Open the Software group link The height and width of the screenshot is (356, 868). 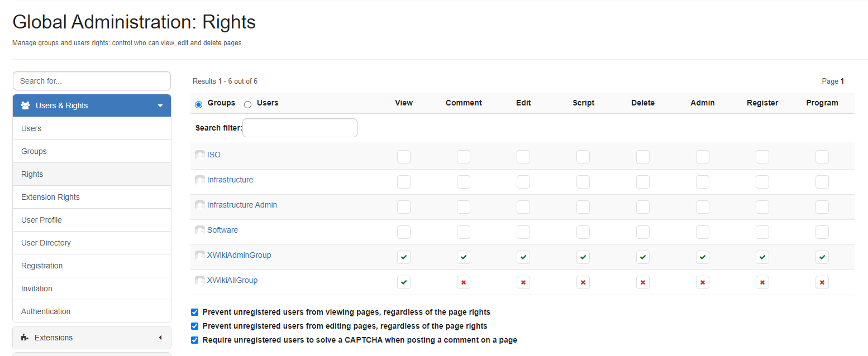coord(222,230)
